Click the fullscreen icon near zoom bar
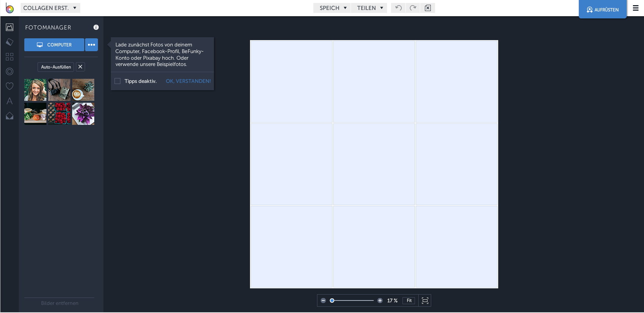This screenshot has height=313, width=644. point(425,300)
